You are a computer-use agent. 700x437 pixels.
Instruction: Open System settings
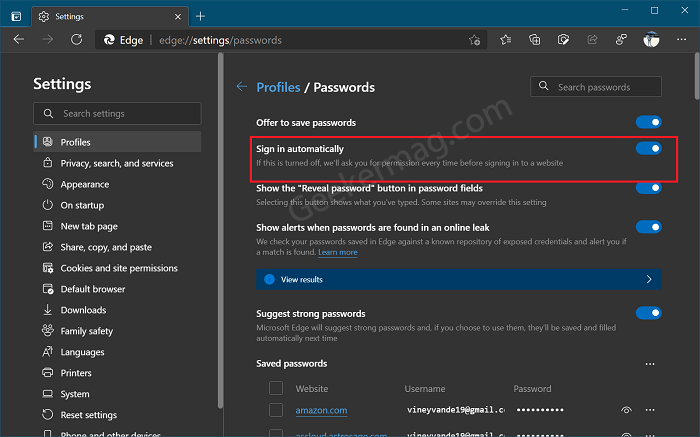[x=117, y=394]
